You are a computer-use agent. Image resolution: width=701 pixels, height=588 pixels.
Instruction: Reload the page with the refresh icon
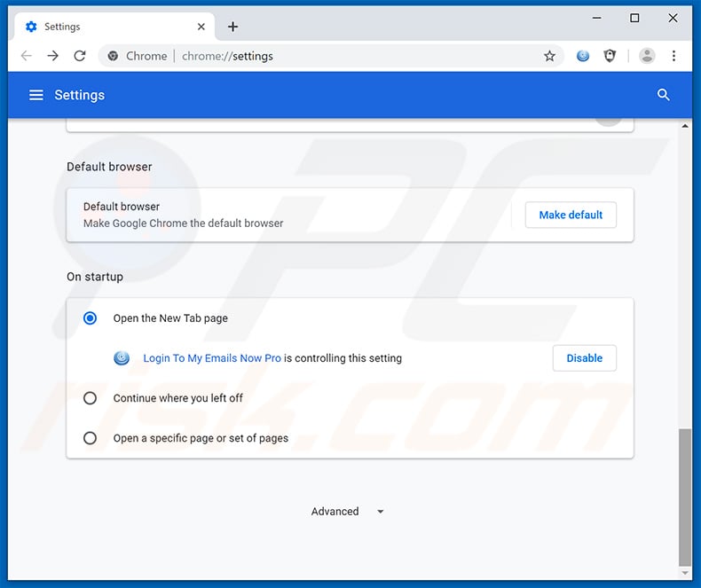pos(80,56)
